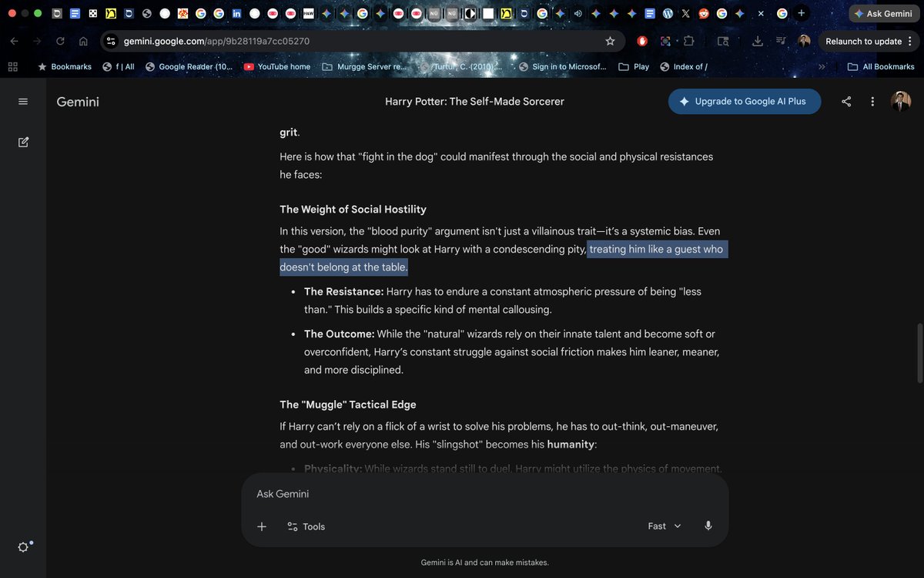
Task: Switch to the tab playing audio
Action: click(x=577, y=14)
